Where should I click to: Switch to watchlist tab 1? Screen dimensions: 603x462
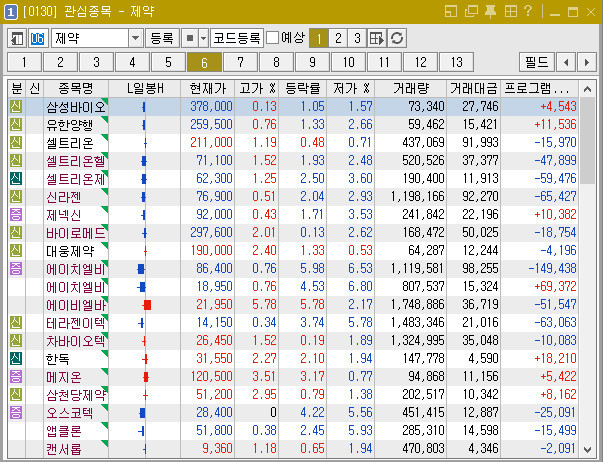click(x=24, y=62)
